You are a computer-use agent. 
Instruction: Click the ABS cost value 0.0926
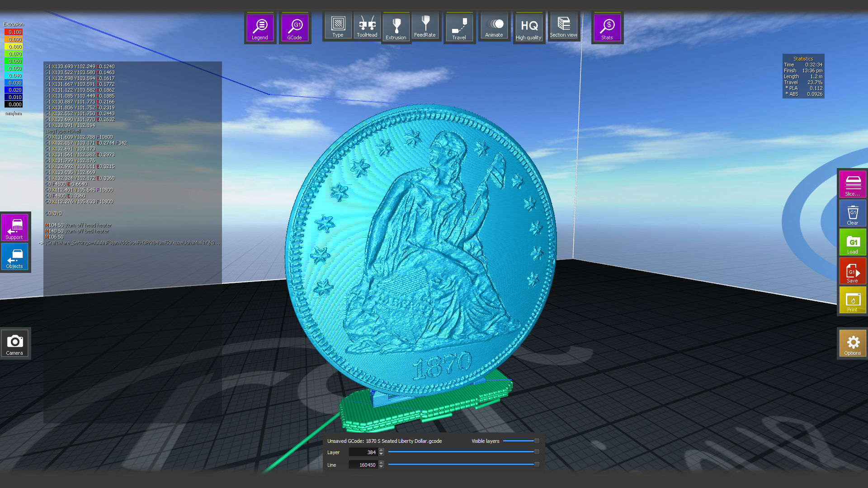[x=815, y=94]
